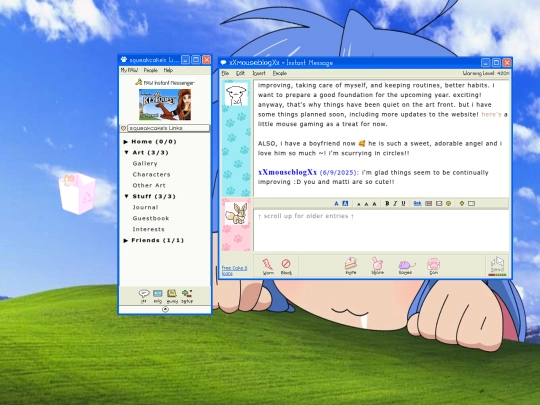
Task: Click the xXmouseblogXx username in the chat
Action: tap(288, 172)
